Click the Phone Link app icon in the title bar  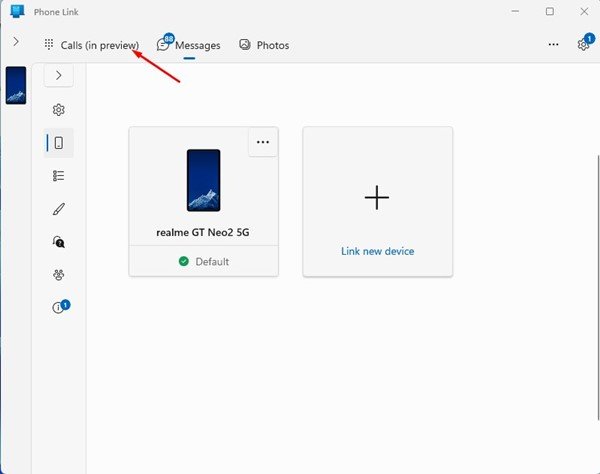tap(17, 11)
